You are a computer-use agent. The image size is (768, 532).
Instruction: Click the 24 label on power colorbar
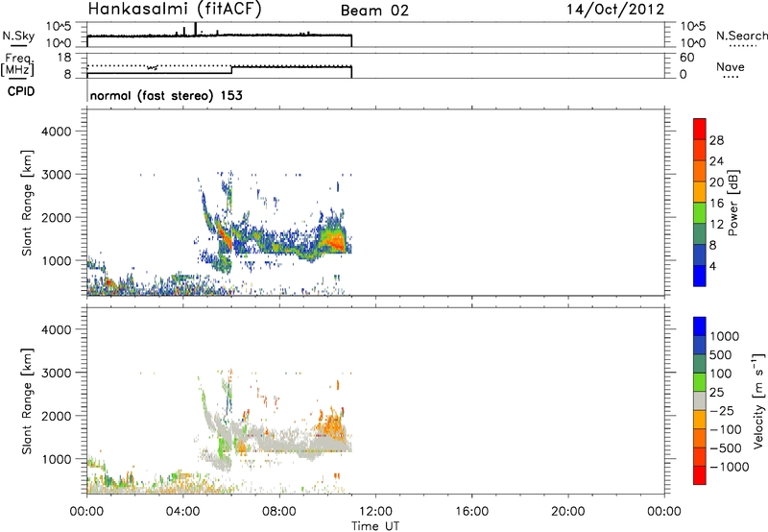[x=716, y=161]
